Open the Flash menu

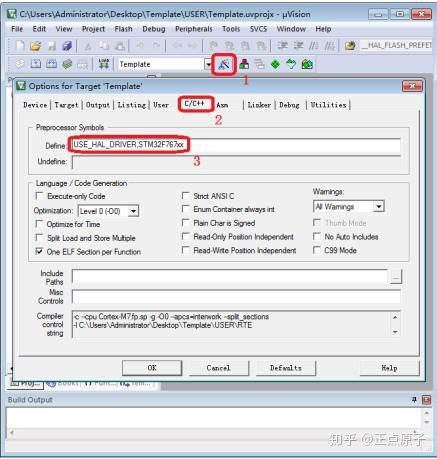(x=123, y=29)
